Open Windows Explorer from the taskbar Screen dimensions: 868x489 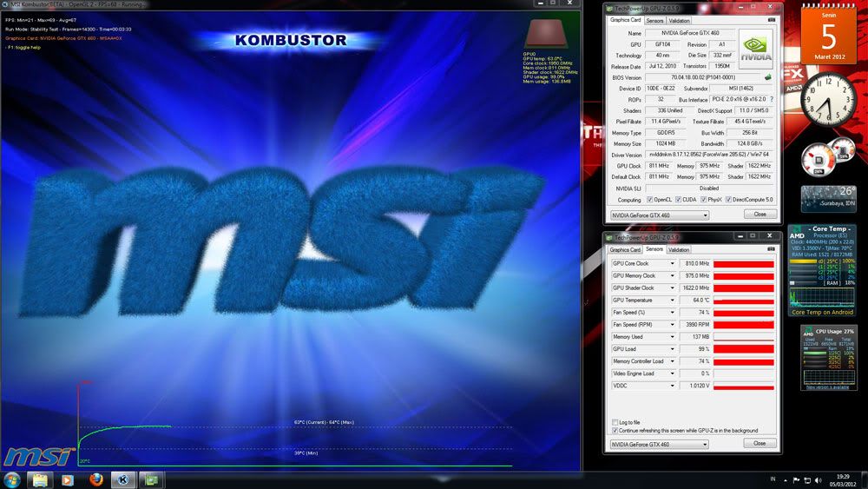click(x=40, y=479)
